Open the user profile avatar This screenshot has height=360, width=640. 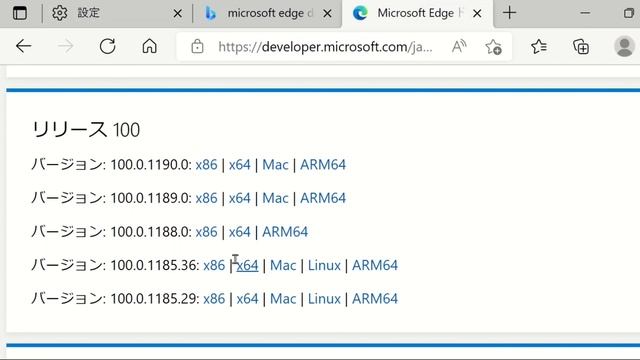click(624, 46)
